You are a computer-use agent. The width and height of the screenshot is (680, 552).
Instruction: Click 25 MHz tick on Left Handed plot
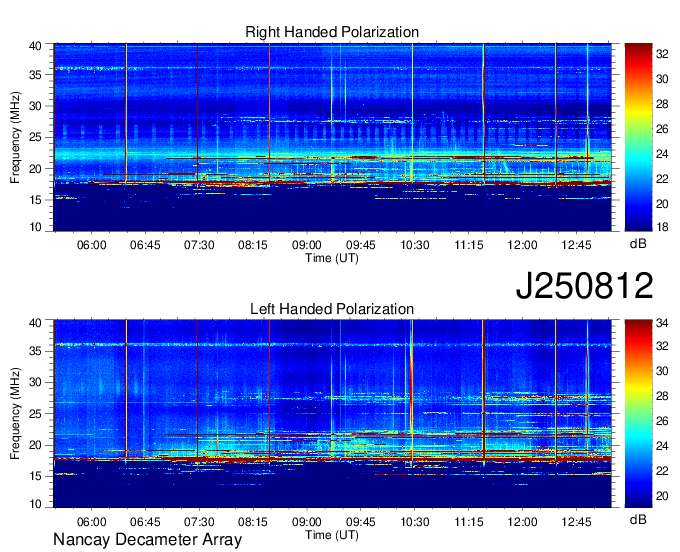coord(35,414)
